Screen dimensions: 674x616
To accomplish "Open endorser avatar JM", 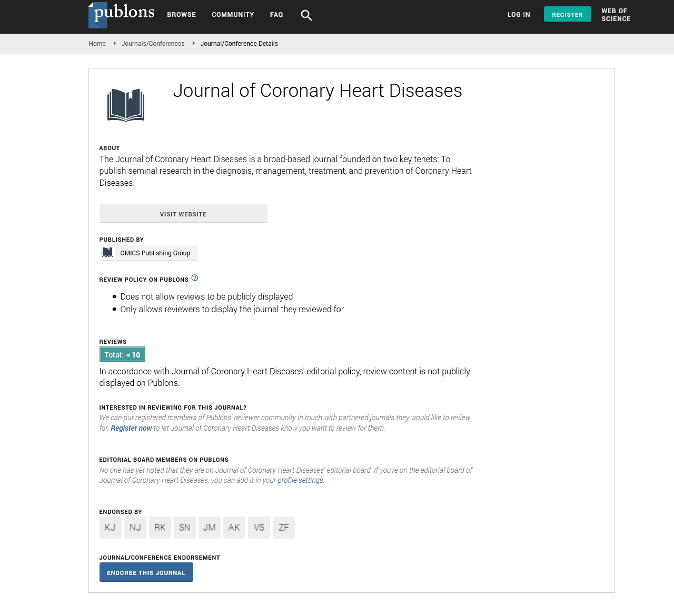I will [210, 528].
